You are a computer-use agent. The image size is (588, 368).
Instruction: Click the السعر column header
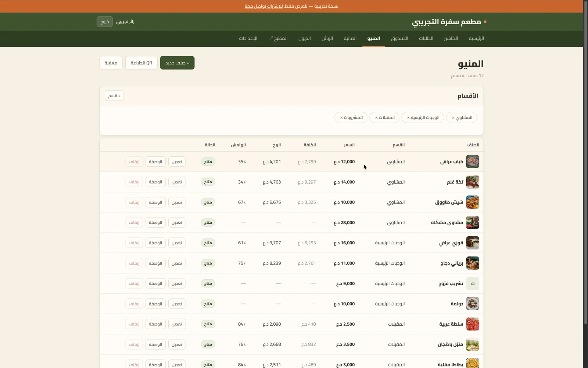pyautogui.click(x=349, y=145)
